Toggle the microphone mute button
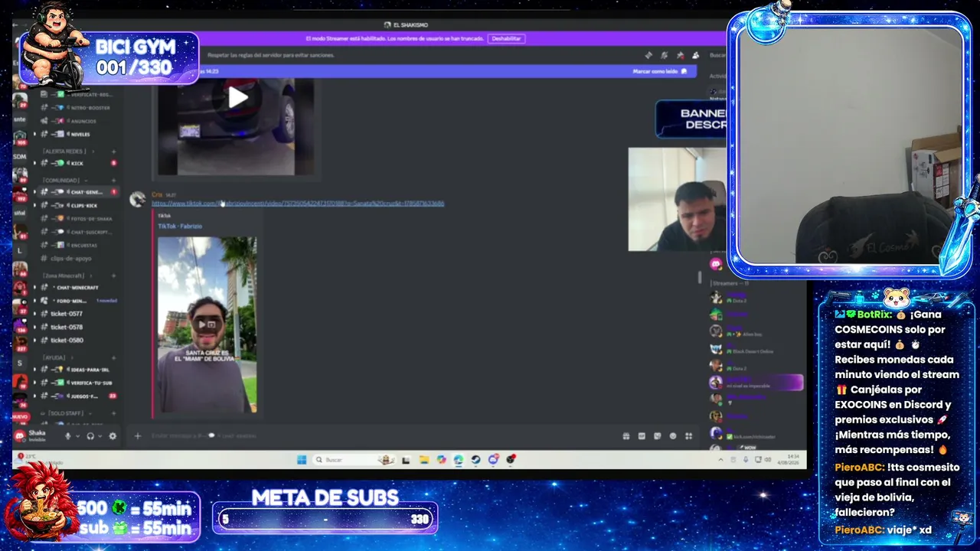Image resolution: width=980 pixels, height=551 pixels. click(x=68, y=436)
